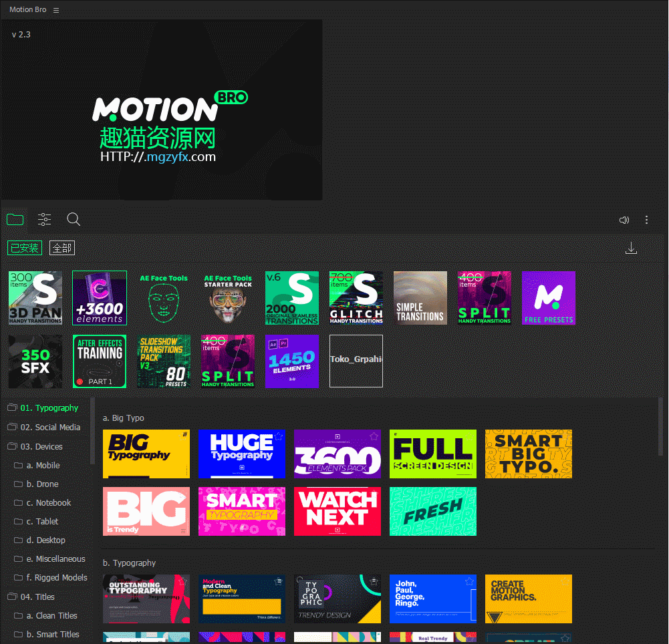
Task: Select the BIG Typography yellow preset
Action: pos(146,454)
